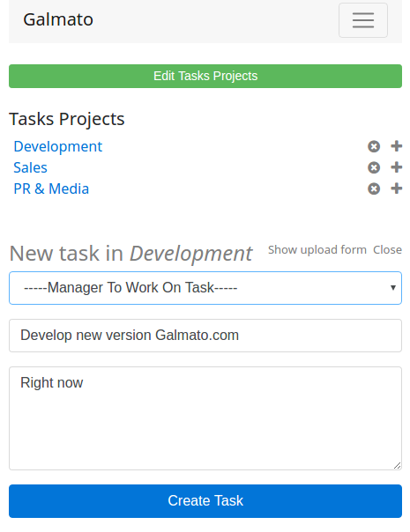Open the Manager To Work On Task dropdown
The height and width of the screenshot is (532, 410).
click(205, 288)
